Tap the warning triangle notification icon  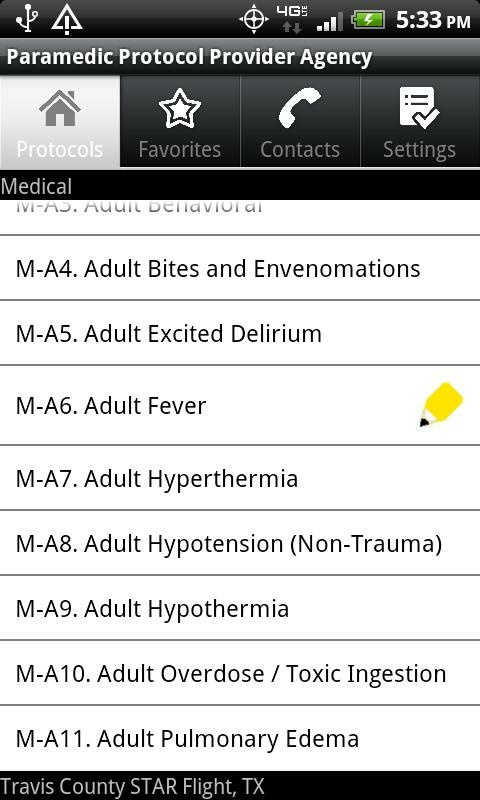(x=67, y=19)
